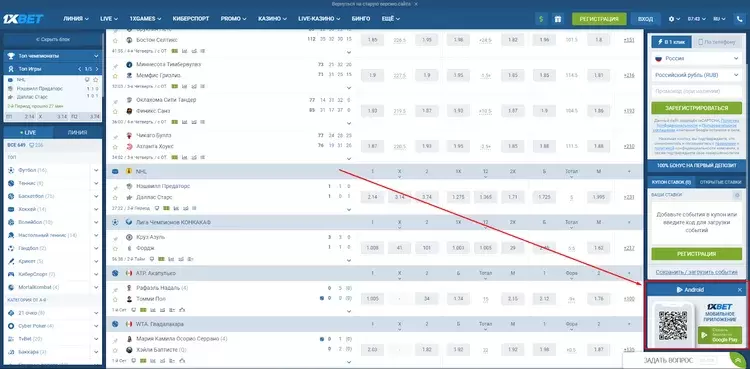Expand the Хоккей sport dropdown

click(x=96, y=209)
